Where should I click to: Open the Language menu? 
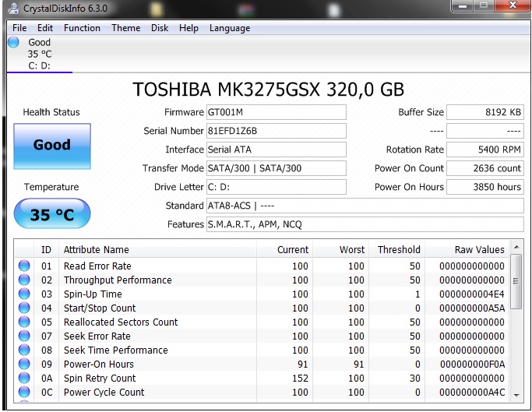(x=230, y=28)
